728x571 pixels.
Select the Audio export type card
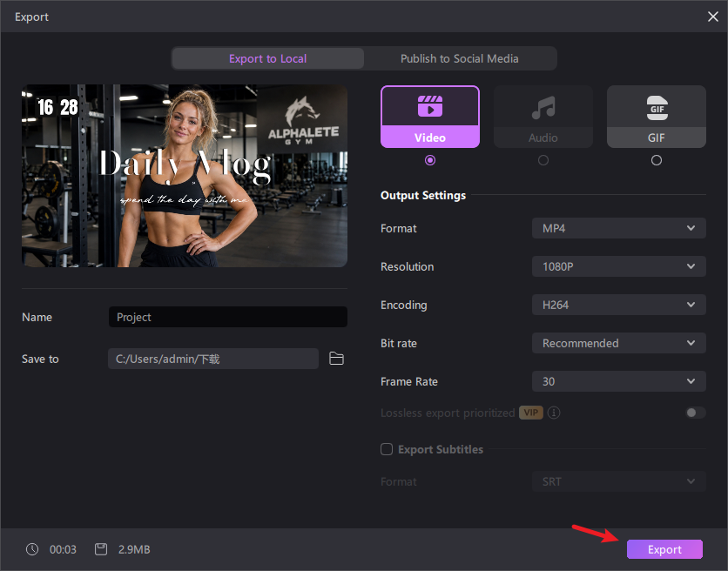click(543, 117)
